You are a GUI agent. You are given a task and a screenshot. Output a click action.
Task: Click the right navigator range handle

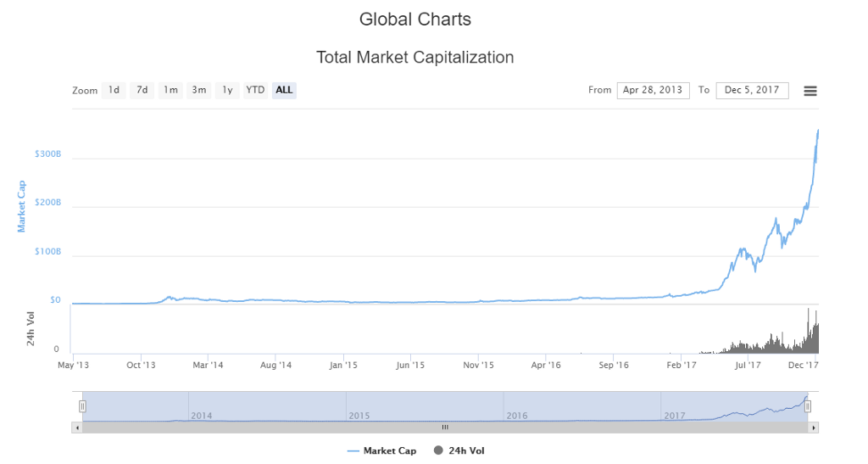coord(808,406)
